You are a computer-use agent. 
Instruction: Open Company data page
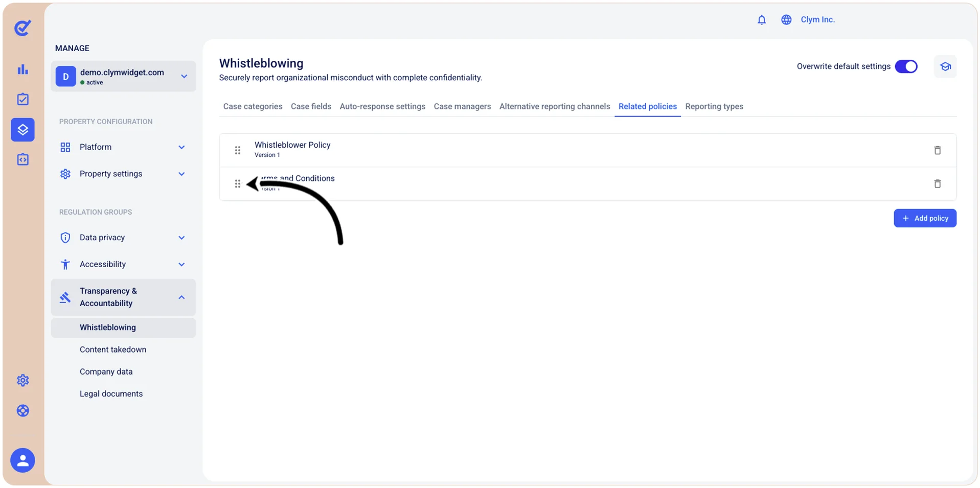click(106, 371)
